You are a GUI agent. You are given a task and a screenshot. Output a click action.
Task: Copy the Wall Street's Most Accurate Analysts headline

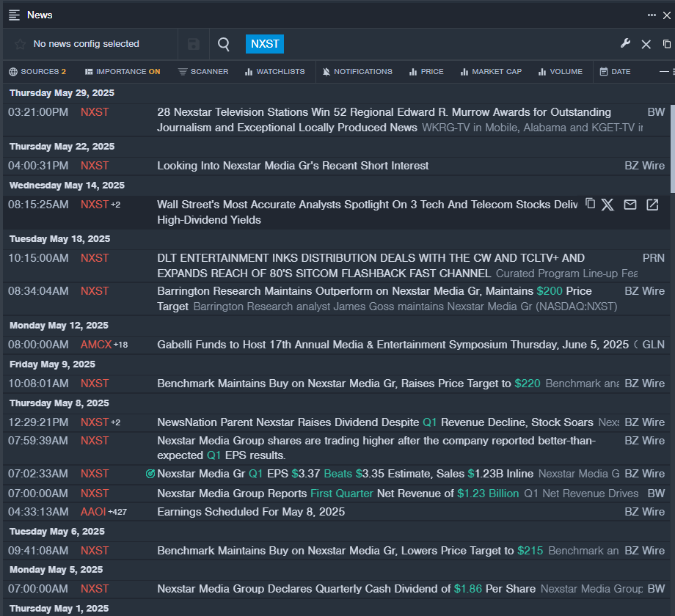pyautogui.click(x=590, y=203)
